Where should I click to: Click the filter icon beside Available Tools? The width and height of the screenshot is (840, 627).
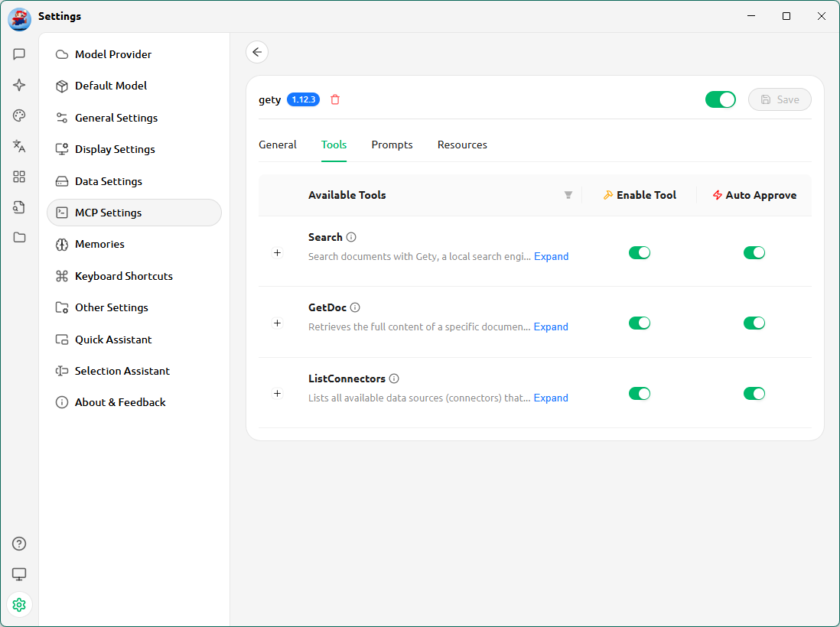568,196
